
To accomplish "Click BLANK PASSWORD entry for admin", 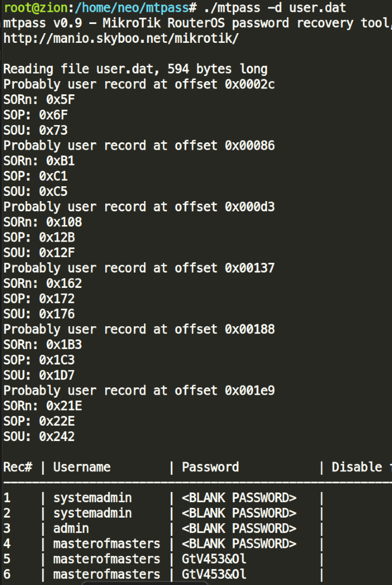I will (239, 528).
